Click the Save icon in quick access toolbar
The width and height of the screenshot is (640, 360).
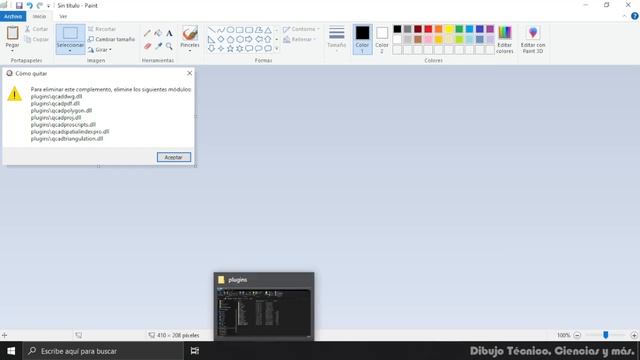19,5
